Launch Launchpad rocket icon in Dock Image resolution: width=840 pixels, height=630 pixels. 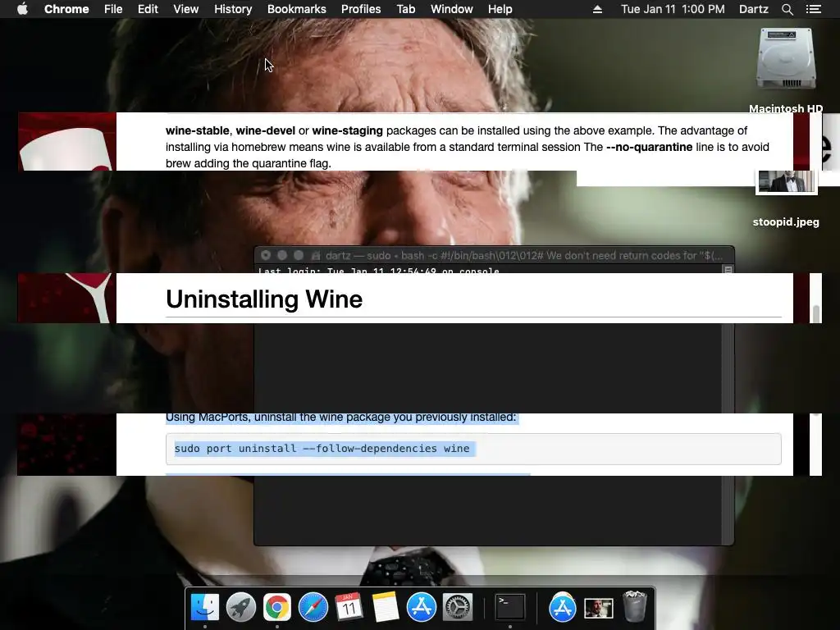241,607
